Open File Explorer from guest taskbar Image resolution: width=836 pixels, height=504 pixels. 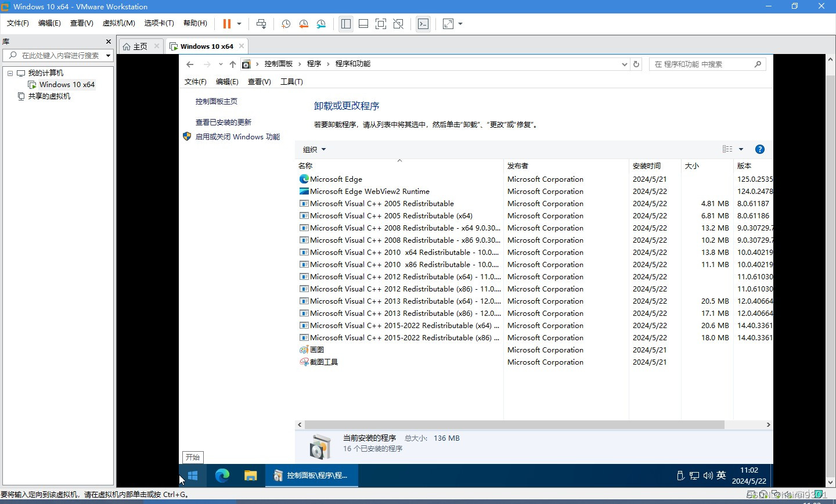coord(250,476)
